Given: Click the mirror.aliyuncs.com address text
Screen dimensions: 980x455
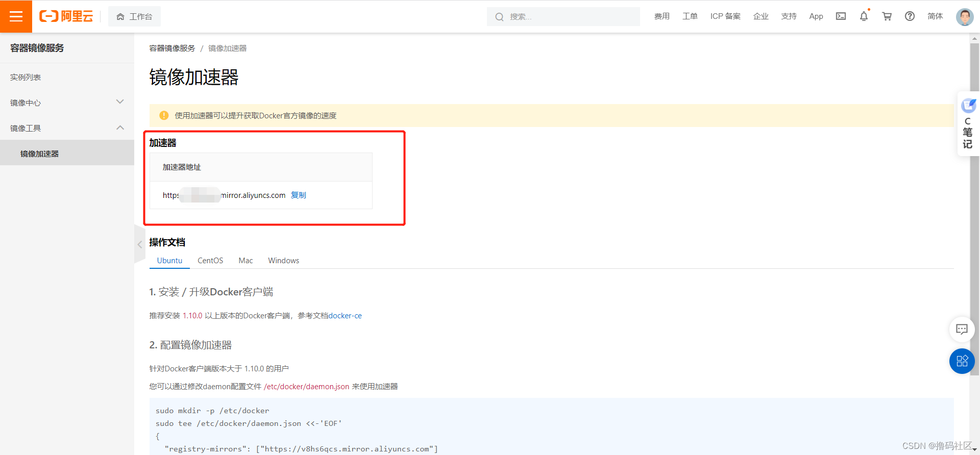Looking at the screenshot, I should 224,195.
